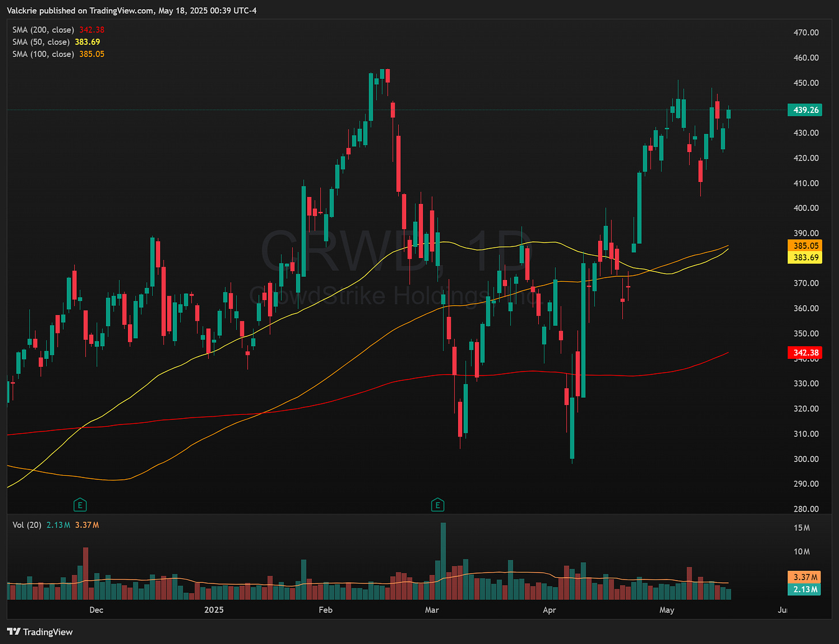The height and width of the screenshot is (644, 839).
Task: Click the 15M volume scale label
Action: click(x=802, y=528)
